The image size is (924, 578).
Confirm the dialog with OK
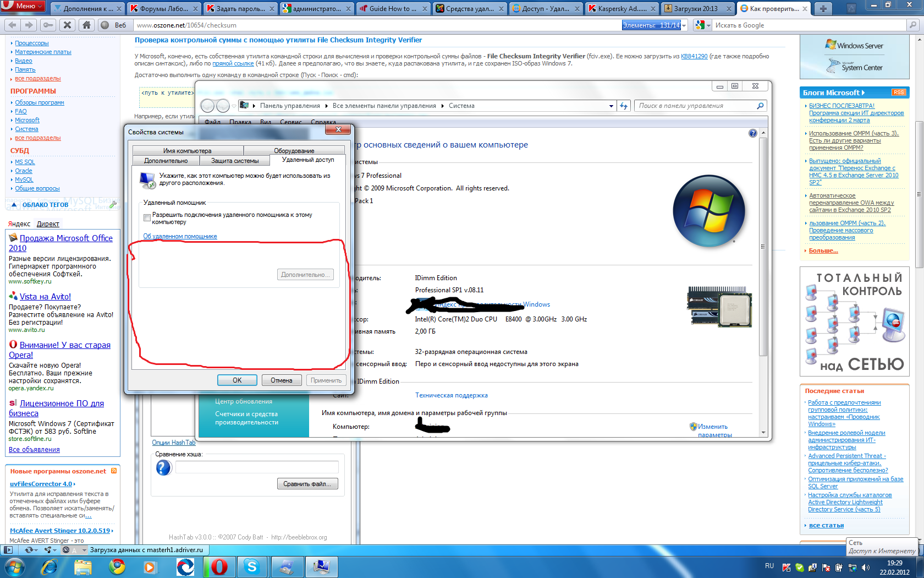237,380
